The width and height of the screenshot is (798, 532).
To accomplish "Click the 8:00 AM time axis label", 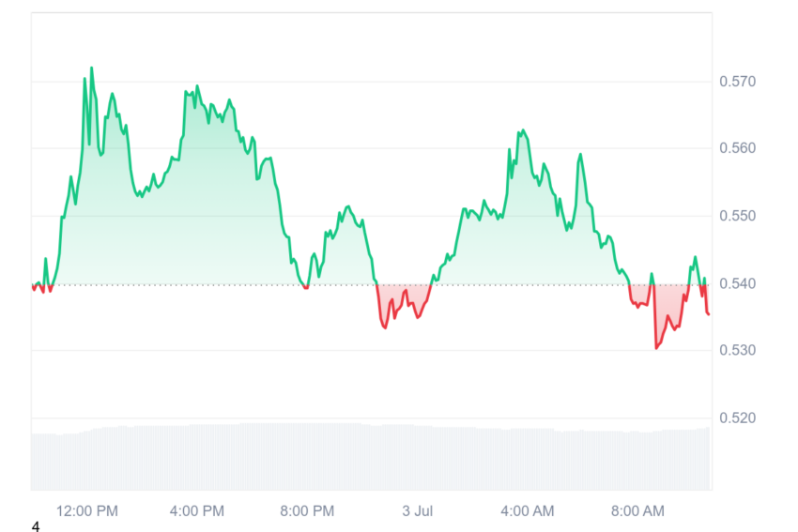I will 637,511.
